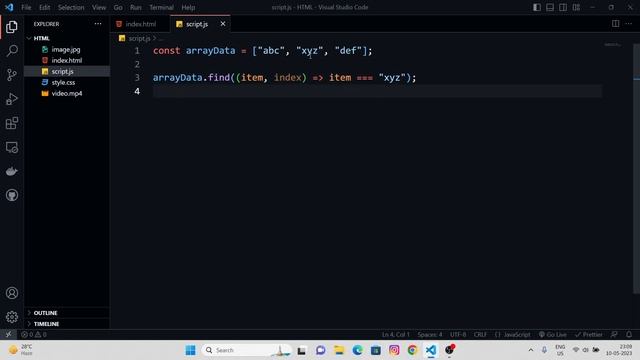This screenshot has width=640, height=360.
Task: Open the notifications bell
Action: tap(629, 334)
